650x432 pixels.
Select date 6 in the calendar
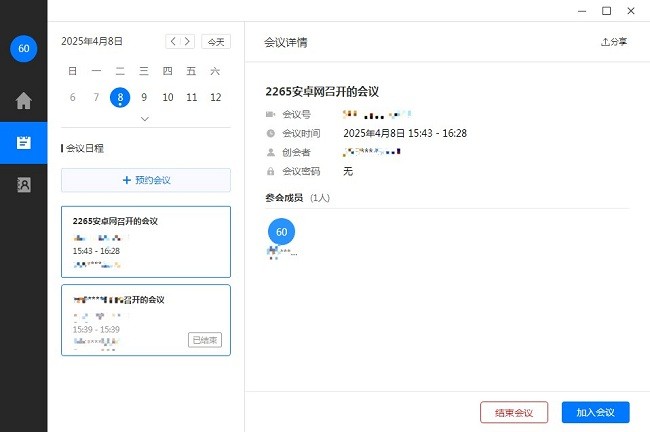72,97
